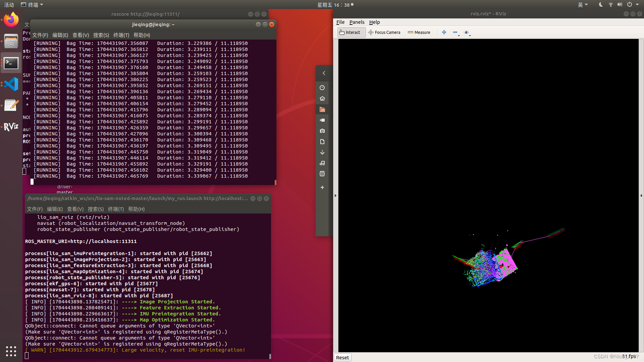Screen dimensions: 644x362
Task: Click File menu in RViz menubar
Action: pyautogui.click(x=340, y=22)
